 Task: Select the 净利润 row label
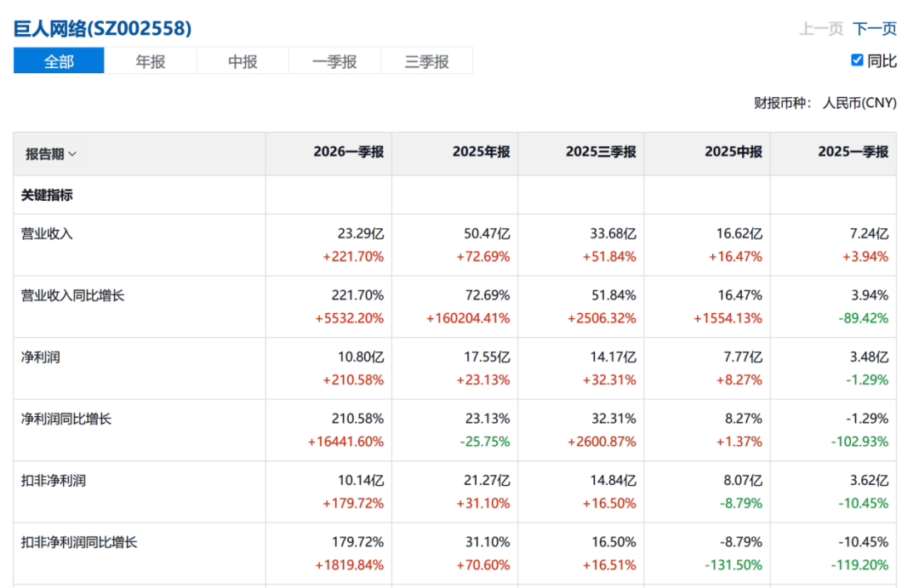click(41, 357)
